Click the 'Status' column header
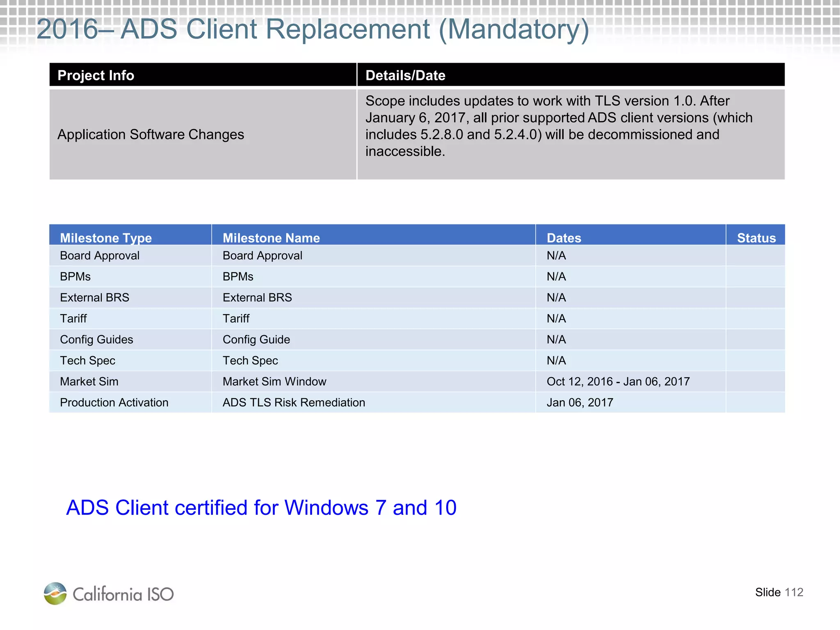The height and width of the screenshot is (630, 840). pyautogui.click(x=756, y=235)
